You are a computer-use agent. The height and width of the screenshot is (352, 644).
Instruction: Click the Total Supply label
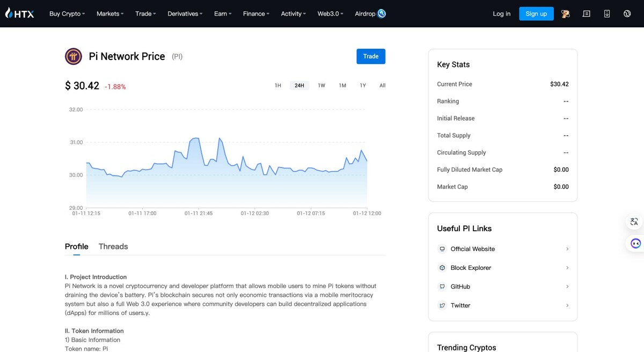click(453, 135)
